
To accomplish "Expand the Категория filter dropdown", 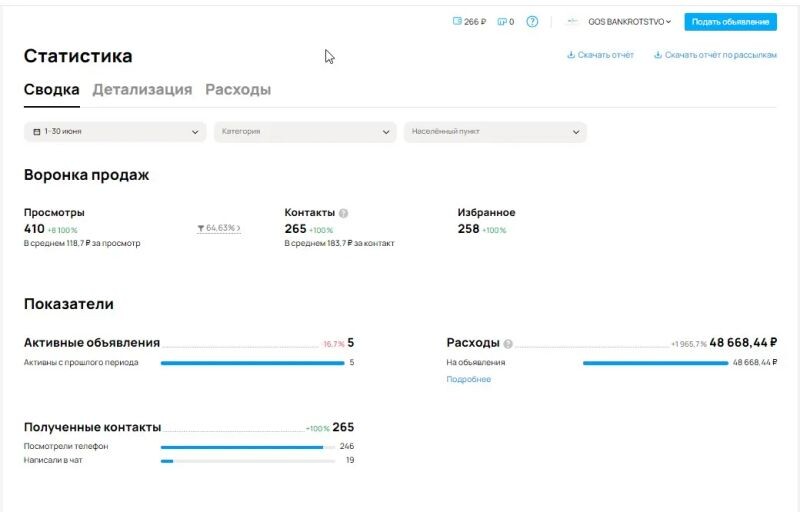I will pos(305,132).
